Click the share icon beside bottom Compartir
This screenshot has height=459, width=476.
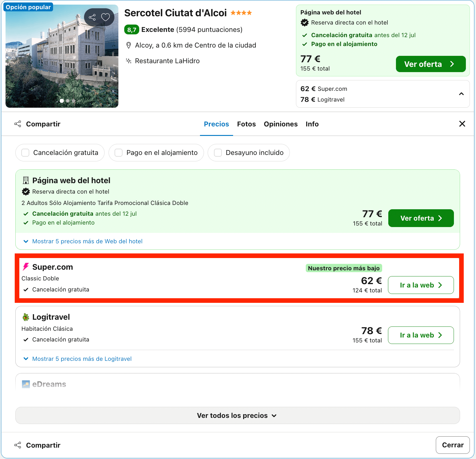click(18, 445)
